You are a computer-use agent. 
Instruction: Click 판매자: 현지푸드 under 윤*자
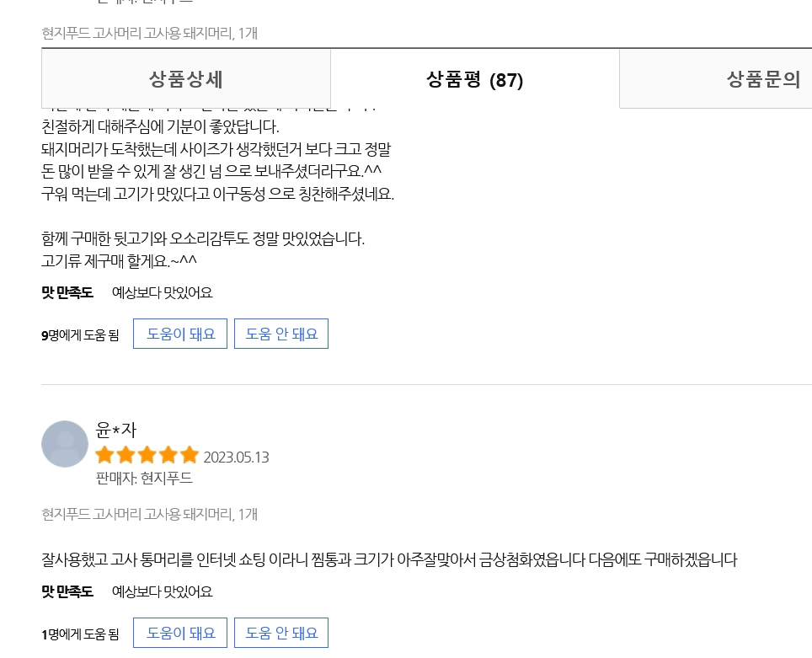(x=145, y=478)
